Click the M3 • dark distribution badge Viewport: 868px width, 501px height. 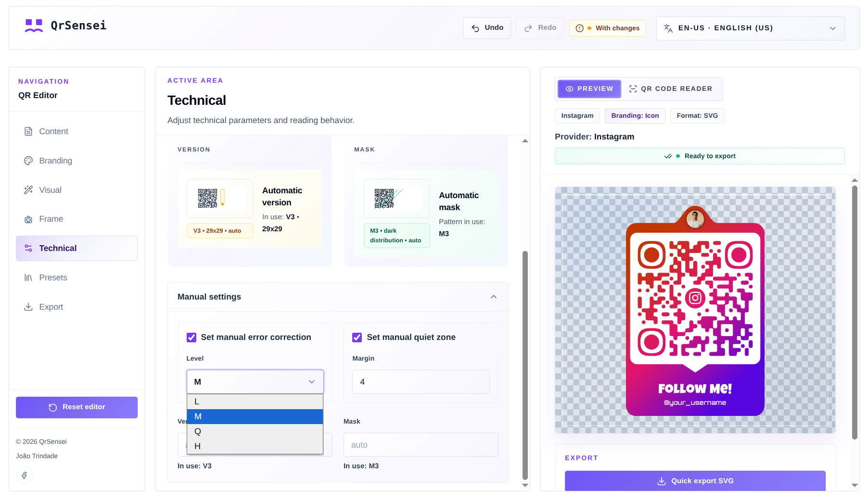pyautogui.click(x=397, y=236)
